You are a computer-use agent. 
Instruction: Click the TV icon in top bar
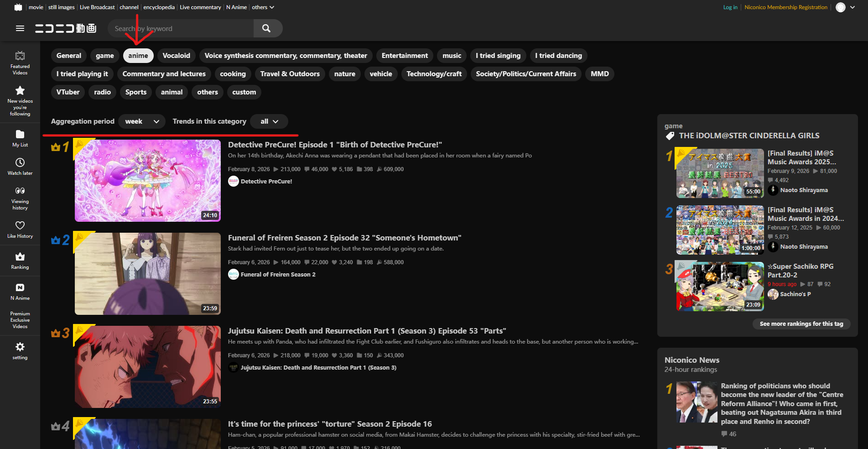[18, 7]
